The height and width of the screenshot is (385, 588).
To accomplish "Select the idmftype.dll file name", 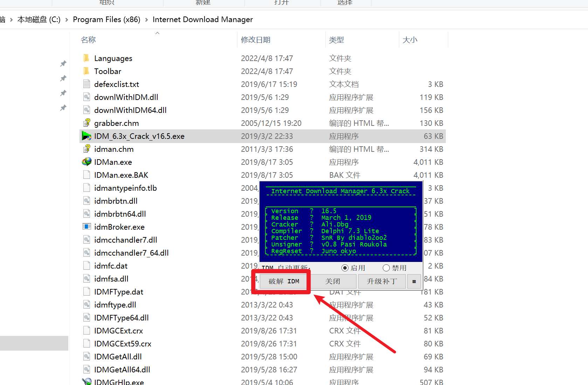I will (x=115, y=305).
